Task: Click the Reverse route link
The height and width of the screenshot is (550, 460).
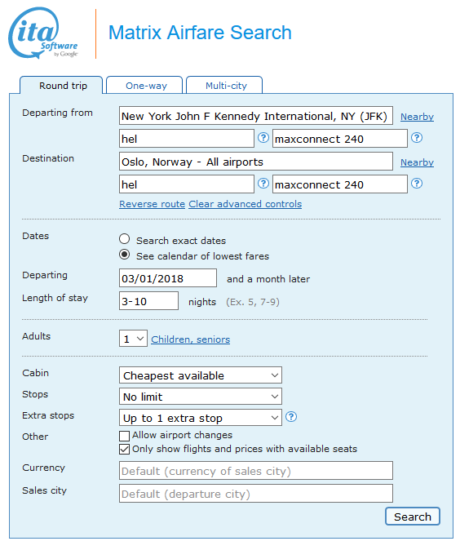Action: tap(152, 204)
